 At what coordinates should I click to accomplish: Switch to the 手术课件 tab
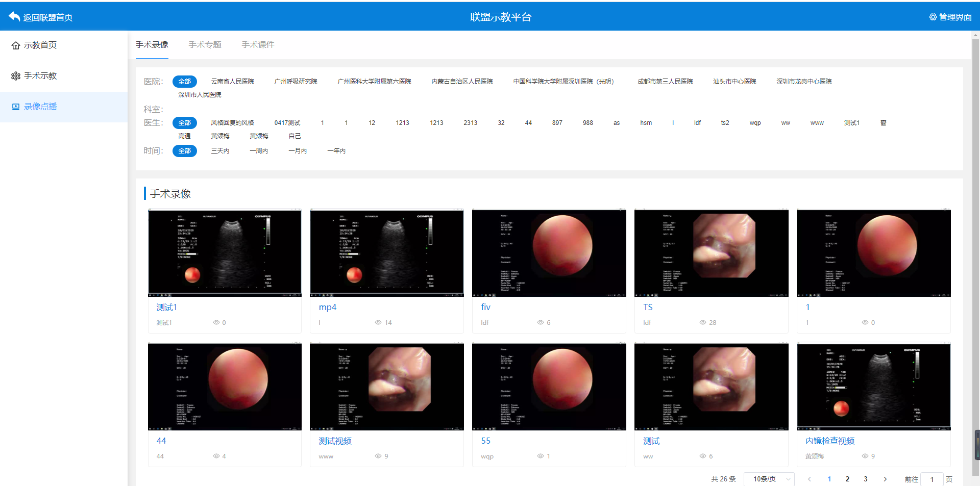coord(258,45)
